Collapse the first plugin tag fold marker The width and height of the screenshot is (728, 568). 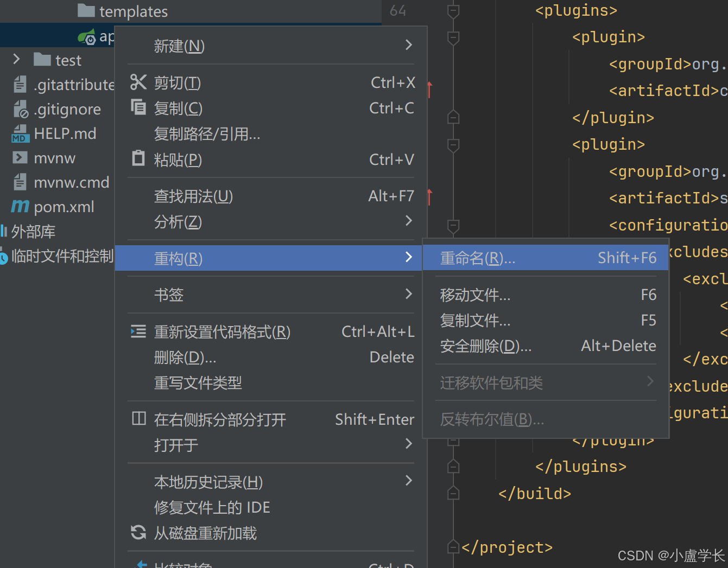[x=453, y=37]
